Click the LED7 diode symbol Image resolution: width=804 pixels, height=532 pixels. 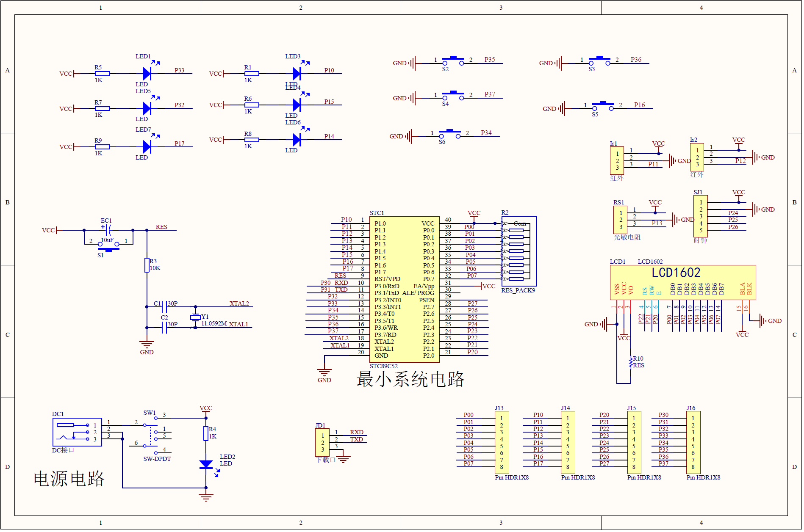147,146
